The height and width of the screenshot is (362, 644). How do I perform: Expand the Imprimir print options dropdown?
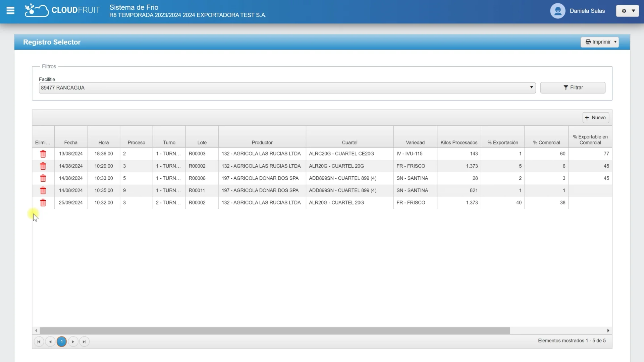click(x=615, y=42)
